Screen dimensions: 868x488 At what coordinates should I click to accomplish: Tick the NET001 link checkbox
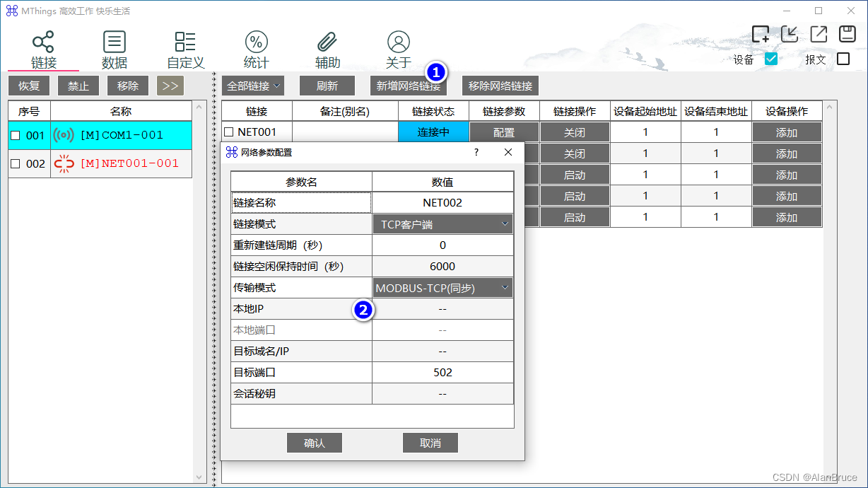tap(228, 132)
